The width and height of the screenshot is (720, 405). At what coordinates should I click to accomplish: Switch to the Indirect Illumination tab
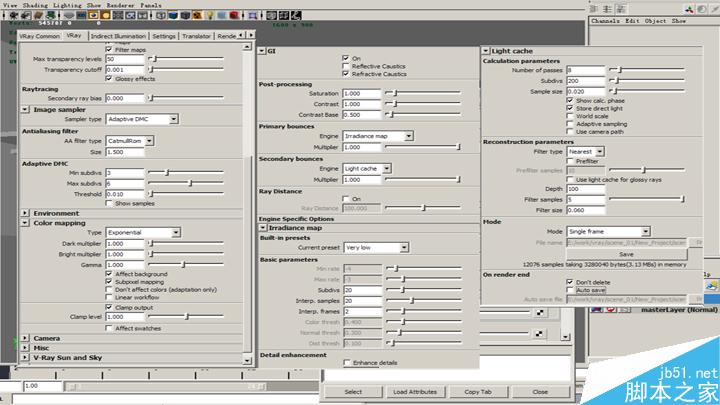118,36
